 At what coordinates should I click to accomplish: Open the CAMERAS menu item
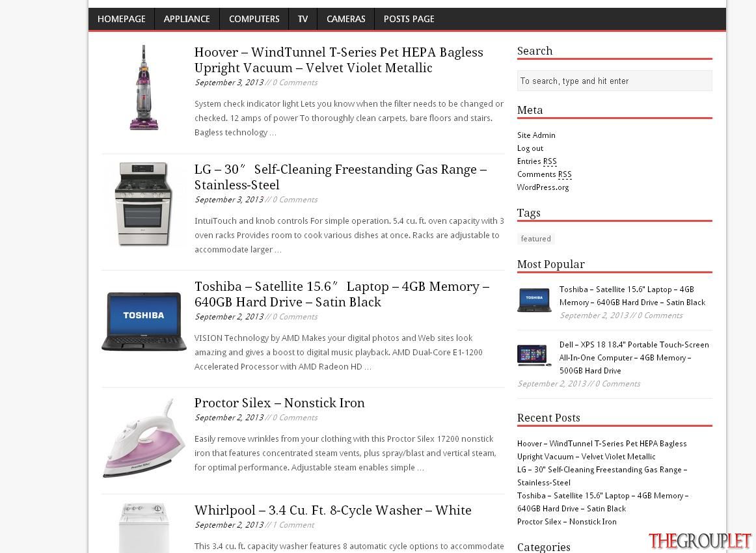tap(345, 19)
